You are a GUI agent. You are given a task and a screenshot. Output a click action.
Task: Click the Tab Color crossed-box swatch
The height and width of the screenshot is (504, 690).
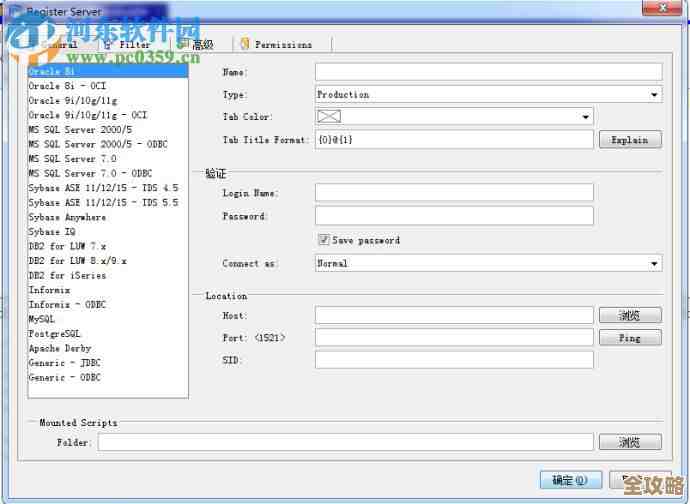coord(329,117)
